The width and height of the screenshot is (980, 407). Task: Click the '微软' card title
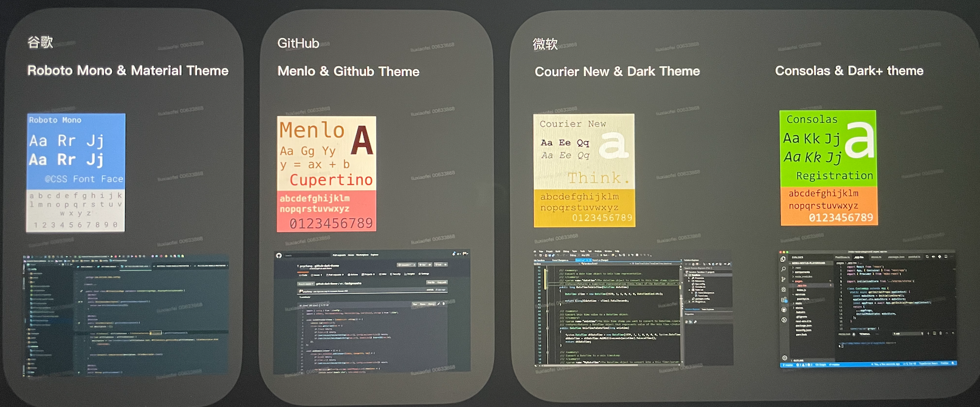(545, 44)
